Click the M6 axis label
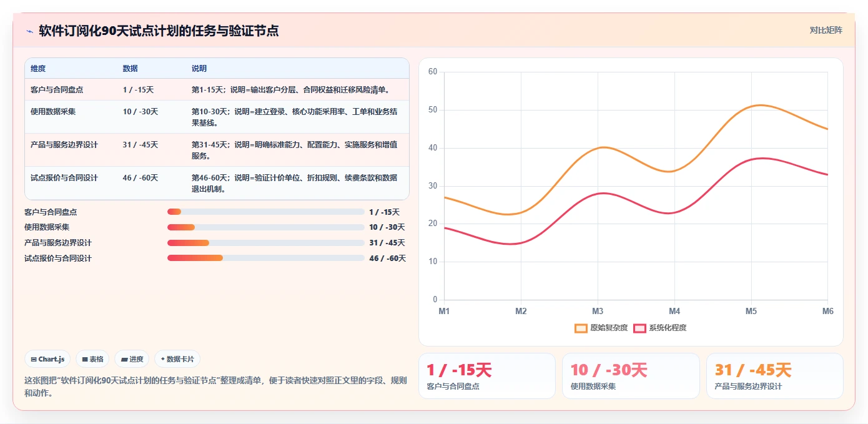The height and width of the screenshot is (424, 868). pos(827,311)
